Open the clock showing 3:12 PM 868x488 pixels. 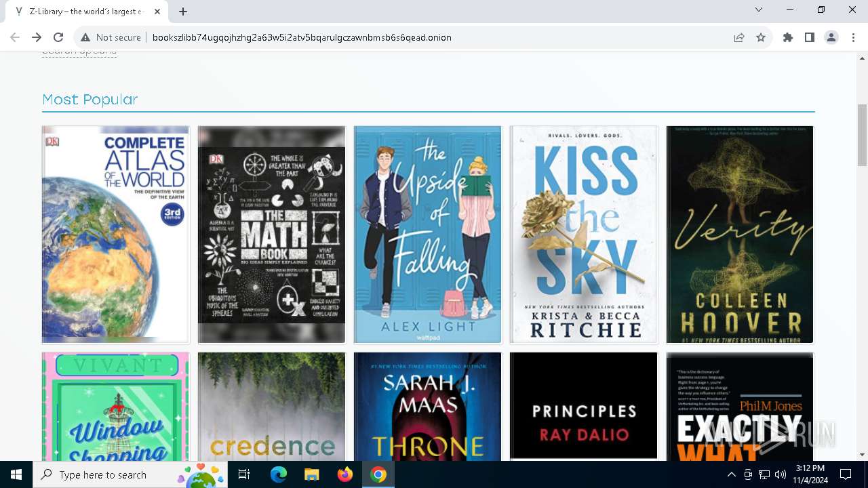click(810, 474)
